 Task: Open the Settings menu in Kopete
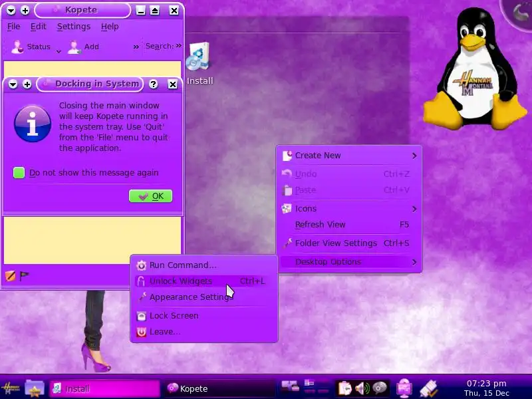pos(74,27)
